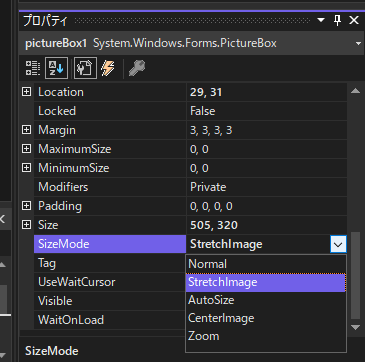Click property grid scroll down arrow
365x362 pixels.
coord(355,327)
